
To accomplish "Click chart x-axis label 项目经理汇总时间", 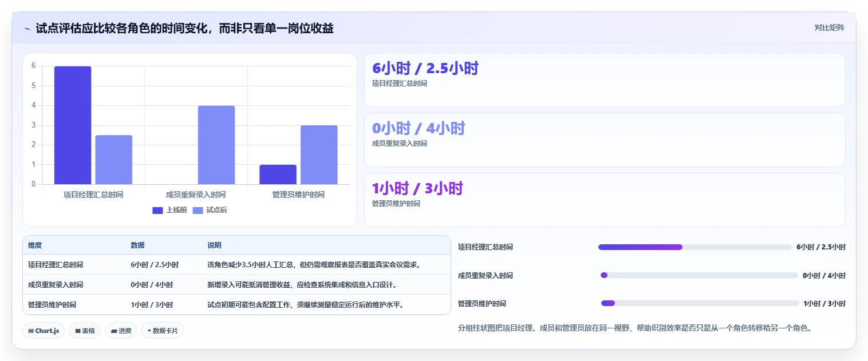I will [x=93, y=195].
